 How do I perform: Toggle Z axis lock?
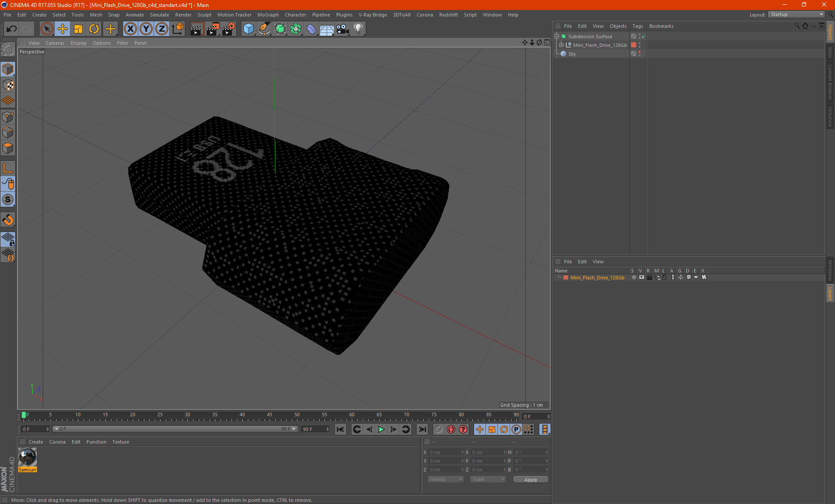(162, 29)
